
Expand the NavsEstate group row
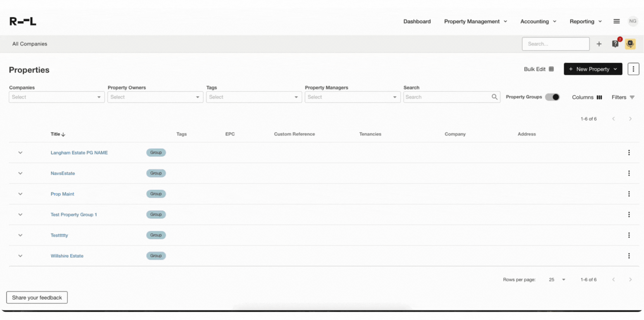20,173
